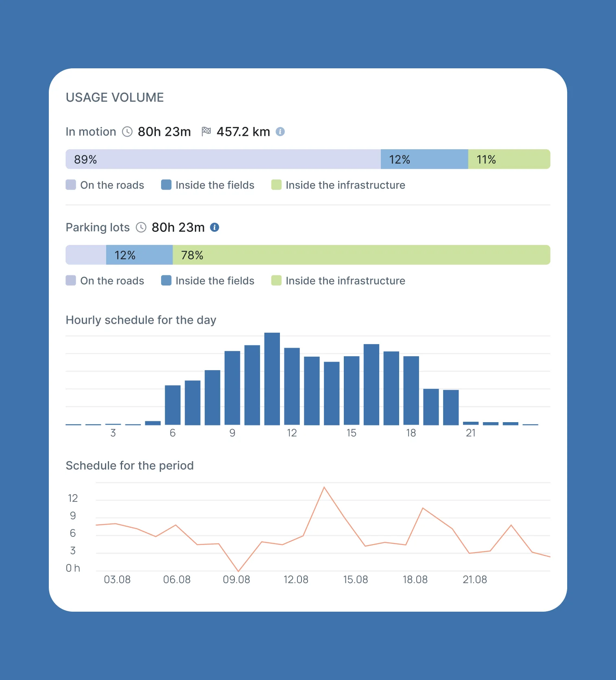The image size is (616, 680).
Task: Select the hourly bar above the 15 label
Action: [x=352, y=391]
